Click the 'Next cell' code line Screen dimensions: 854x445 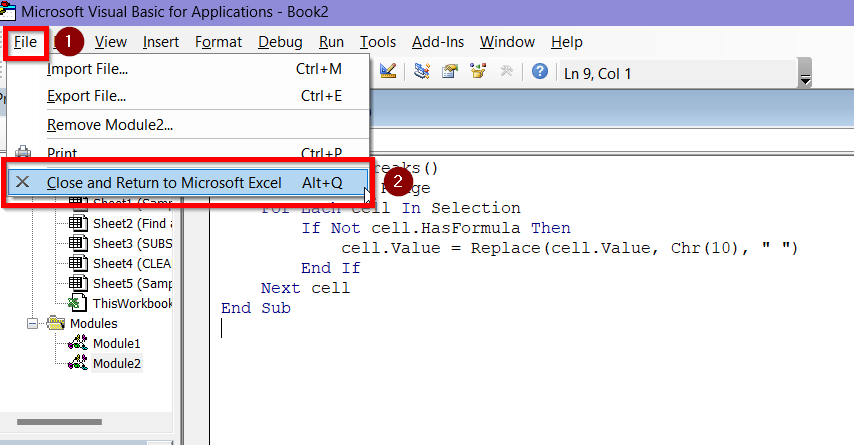305,288
